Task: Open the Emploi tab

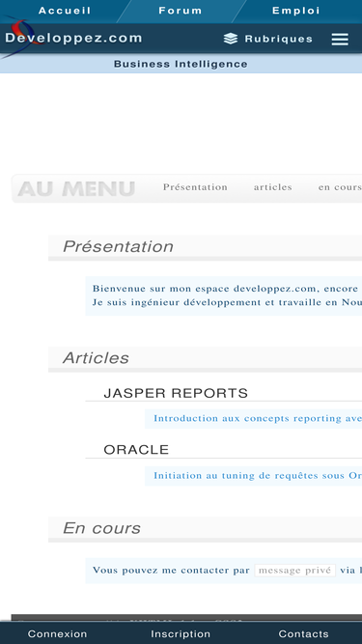Action: click(x=296, y=11)
